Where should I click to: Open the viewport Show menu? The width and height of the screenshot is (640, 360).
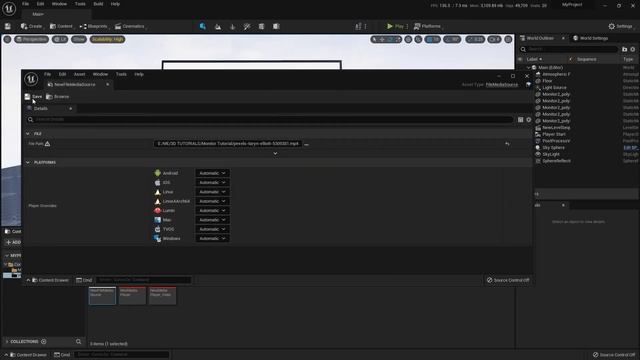tap(79, 40)
